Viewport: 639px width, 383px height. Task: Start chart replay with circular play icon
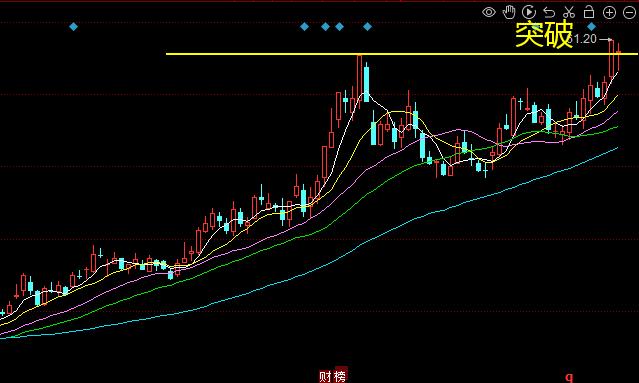tap(529, 12)
